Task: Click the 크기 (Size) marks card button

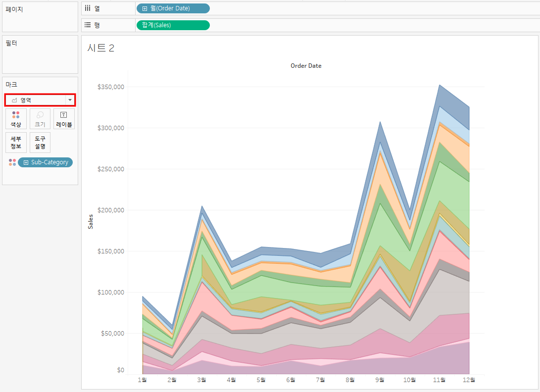Action: [40, 119]
